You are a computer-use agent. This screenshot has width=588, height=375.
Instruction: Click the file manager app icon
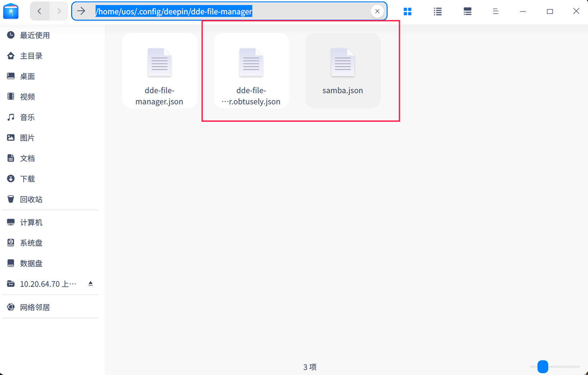pyautogui.click(x=11, y=11)
